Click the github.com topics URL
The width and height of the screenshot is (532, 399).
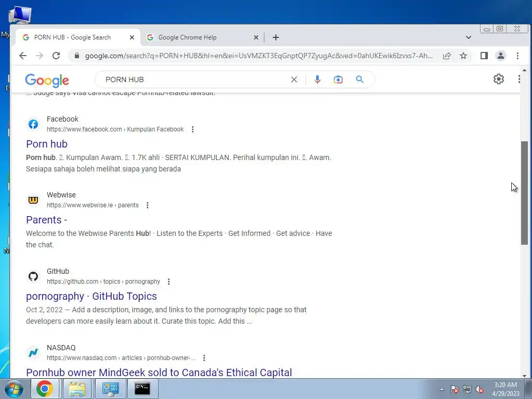[x=103, y=282]
